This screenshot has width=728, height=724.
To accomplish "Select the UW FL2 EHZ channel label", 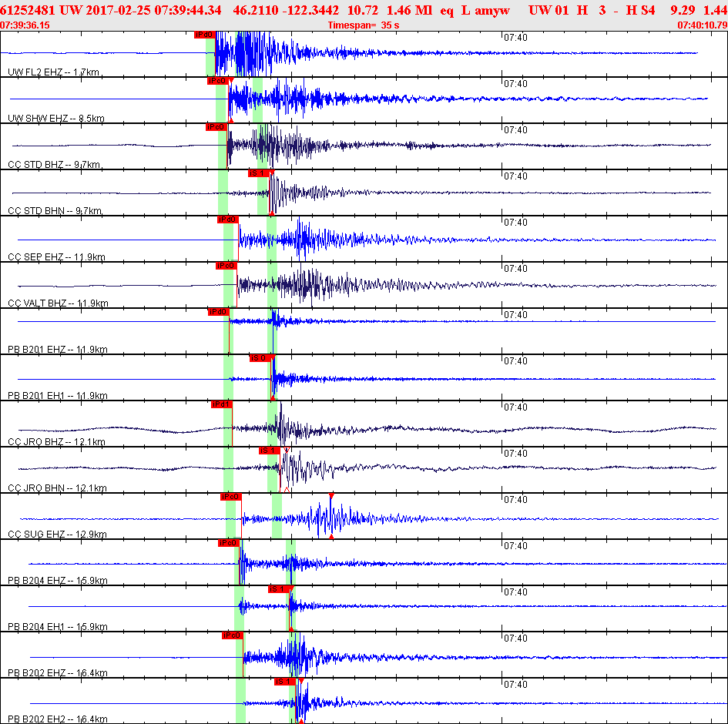I will [x=53, y=72].
